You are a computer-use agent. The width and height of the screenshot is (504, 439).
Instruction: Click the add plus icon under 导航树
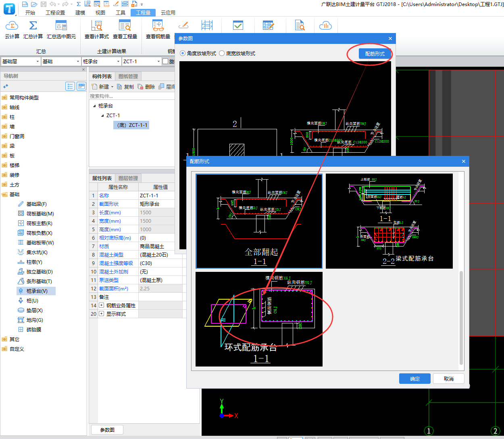tap(6, 86)
